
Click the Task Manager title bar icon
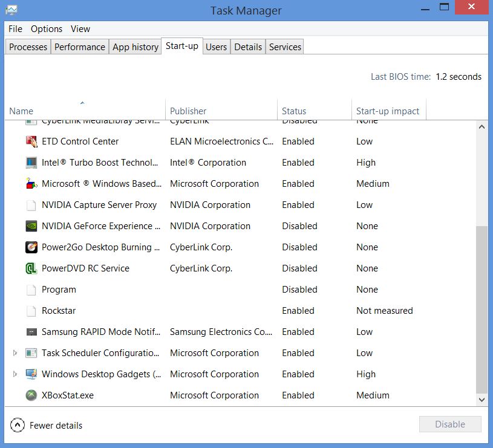coord(11,10)
